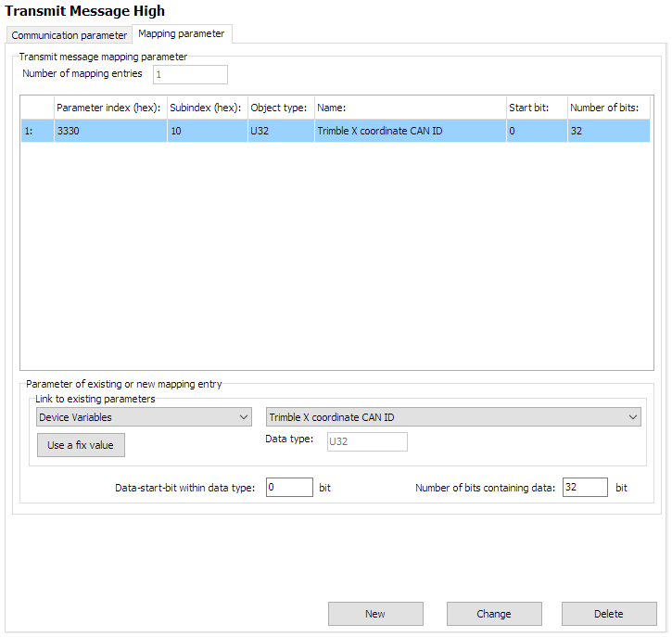The height and width of the screenshot is (637, 672).
Task: Open the Device Variables dropdown
Action: [x=144, y=417]
